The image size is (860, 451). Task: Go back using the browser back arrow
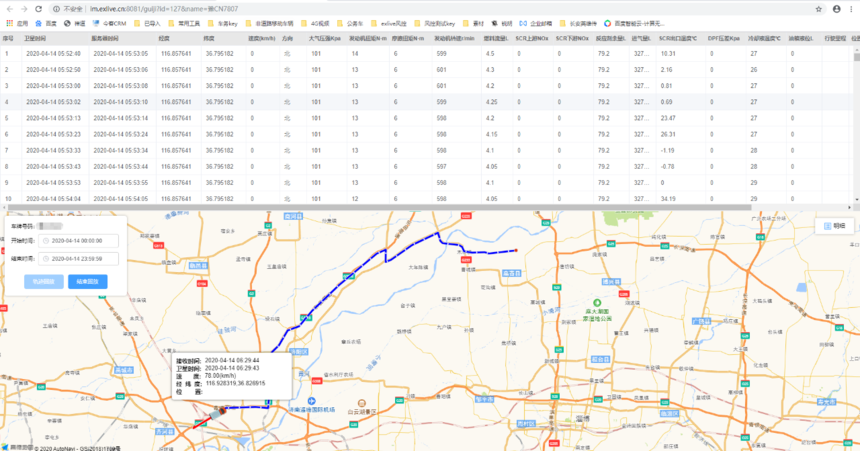point(10,9)
